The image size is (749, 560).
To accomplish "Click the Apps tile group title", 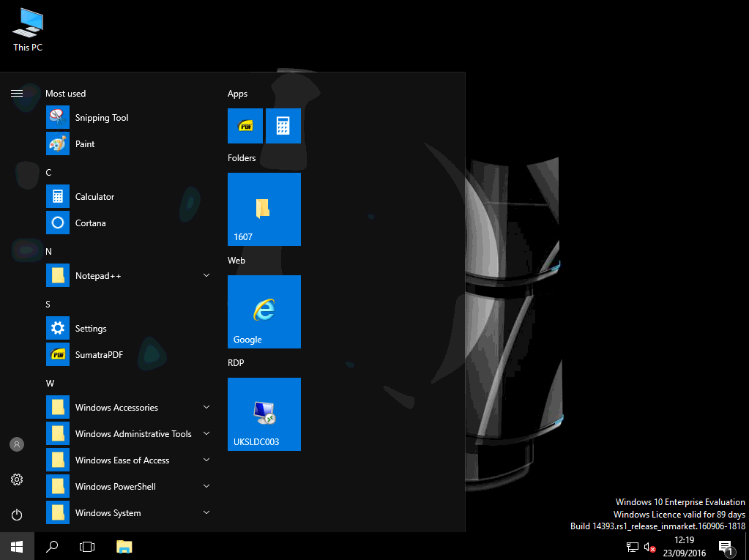I will pos(237,94).
